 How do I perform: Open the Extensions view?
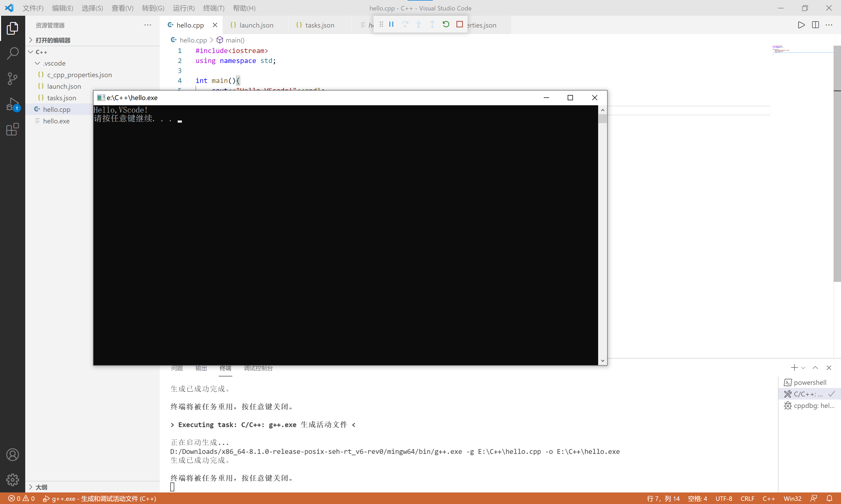(x=13, y=129)
